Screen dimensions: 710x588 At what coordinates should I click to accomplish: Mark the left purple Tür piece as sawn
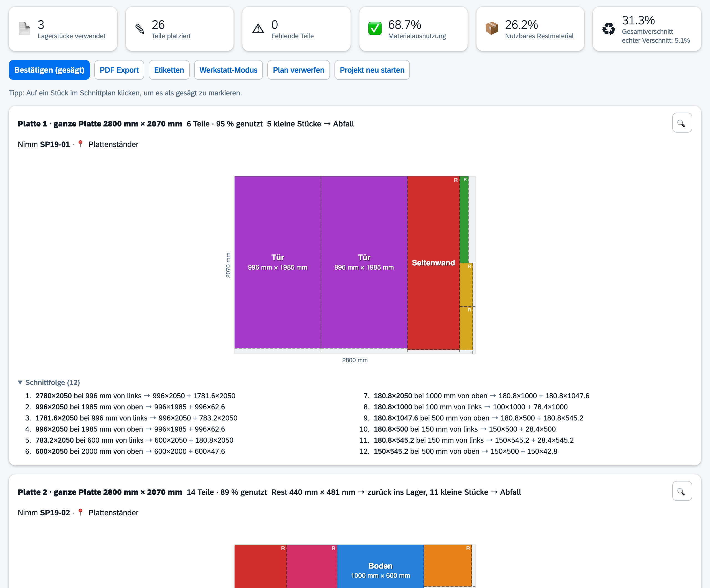coord(278,262)
